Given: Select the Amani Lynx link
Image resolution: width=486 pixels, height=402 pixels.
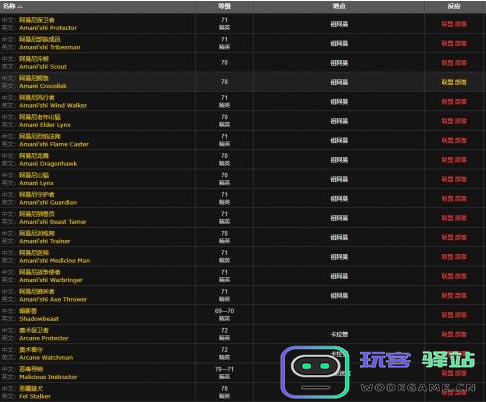Looking at the screenshot, I should coord(36,183).
